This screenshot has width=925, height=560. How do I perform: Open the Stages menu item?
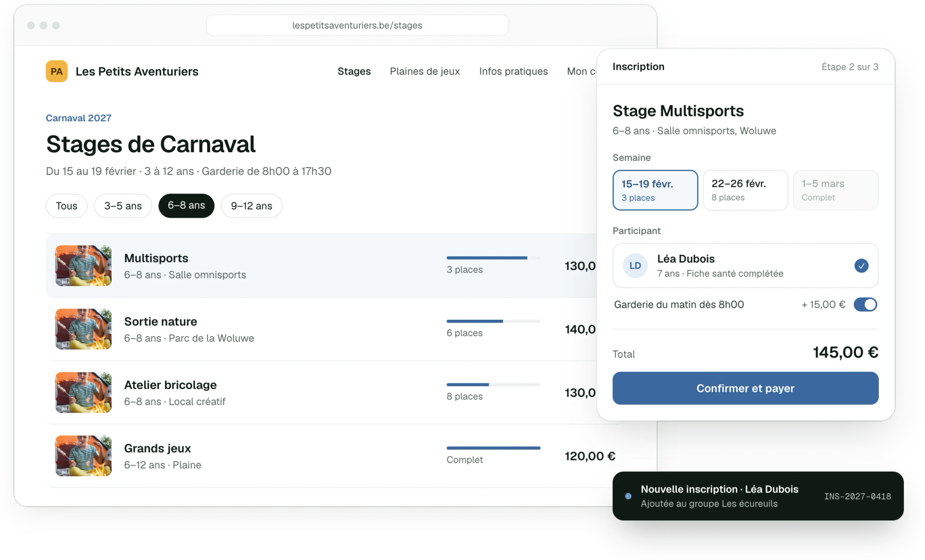[354, 71]
